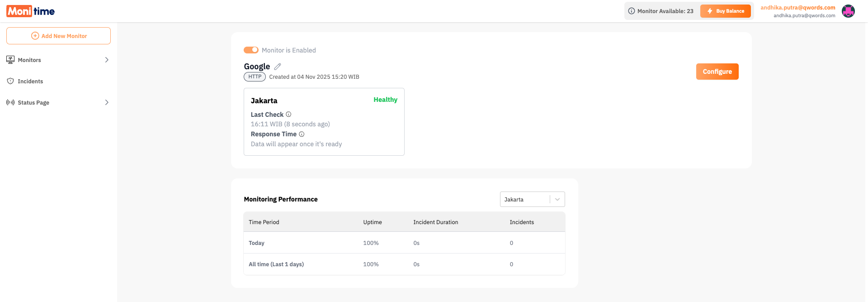
Task: Click the Response Time info icon
Action: coord(302,134)
